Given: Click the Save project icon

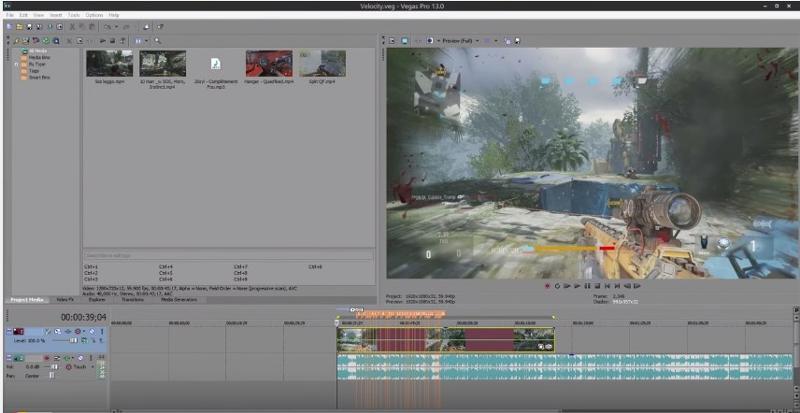Looking at the screenshot, I should [29, 27].
